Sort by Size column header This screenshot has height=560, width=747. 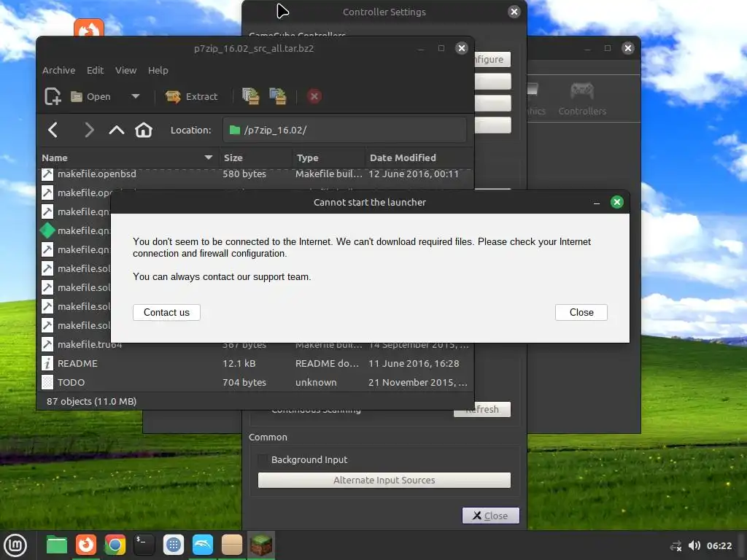point(256,157)
